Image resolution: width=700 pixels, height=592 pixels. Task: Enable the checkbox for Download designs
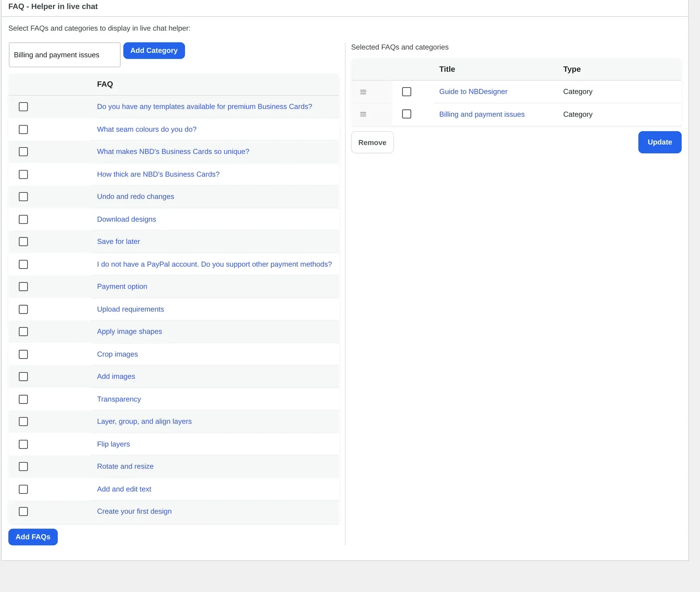(x=24, y=219)
